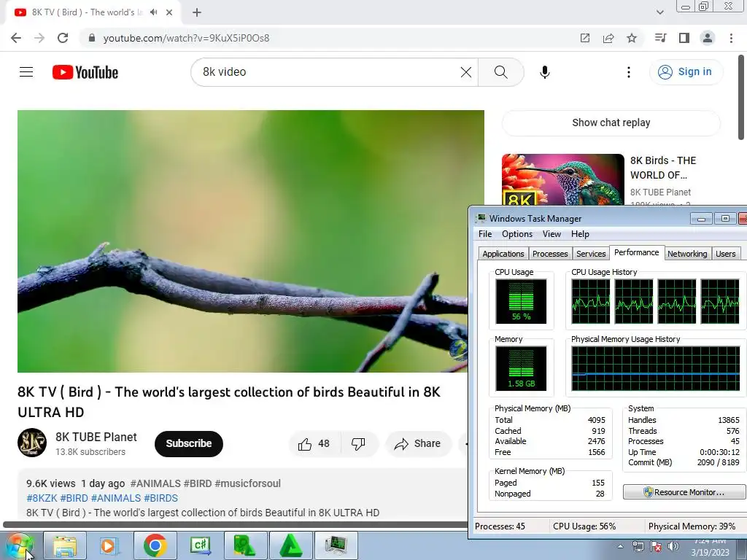747x560 pixels.
Task: Switch to the Users tab
Action: pyautogui.click(x=725, y=254)
